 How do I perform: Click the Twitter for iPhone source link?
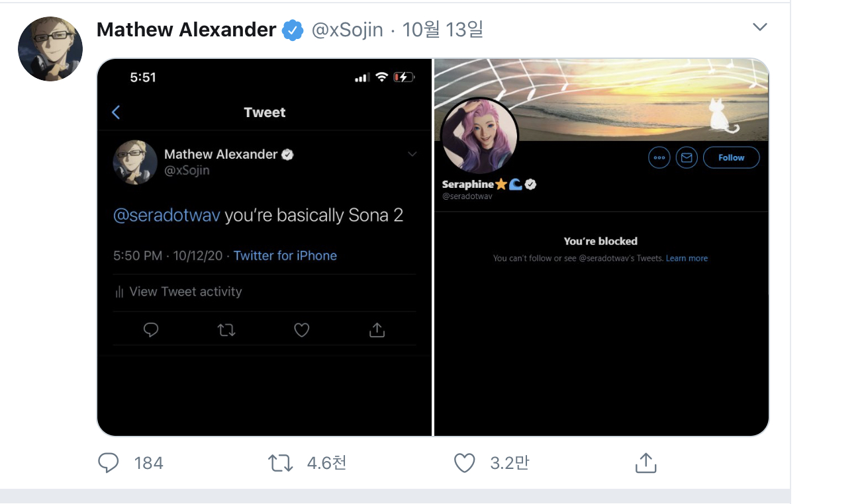coord(285,256)
